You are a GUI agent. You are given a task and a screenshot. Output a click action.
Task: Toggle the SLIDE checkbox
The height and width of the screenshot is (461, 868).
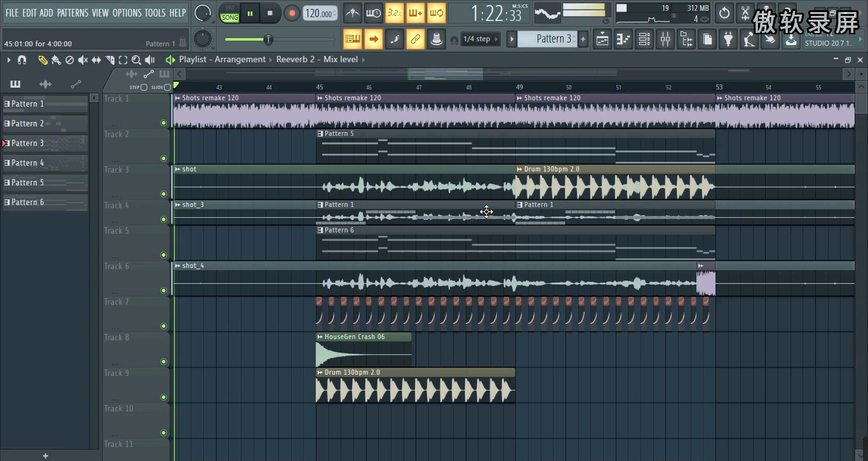(x=168, y=87)
